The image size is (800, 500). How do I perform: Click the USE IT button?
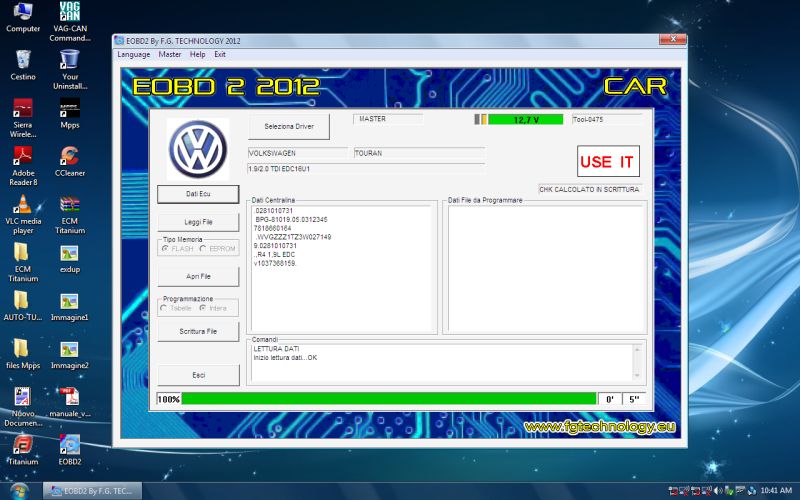[x=608, y=162]
